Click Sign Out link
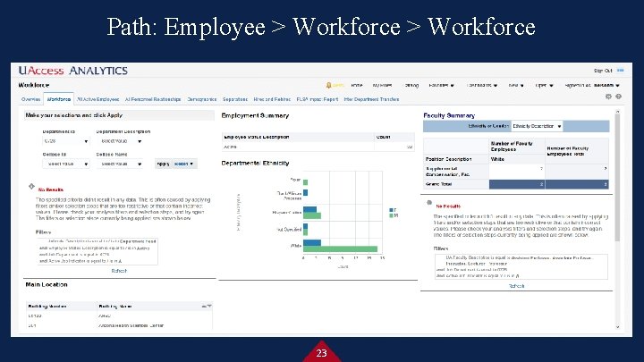644x362 pixels. (x=603, y=71)
